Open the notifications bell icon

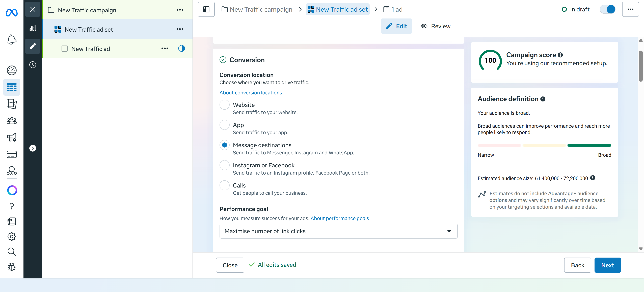[x=12, y=39]
